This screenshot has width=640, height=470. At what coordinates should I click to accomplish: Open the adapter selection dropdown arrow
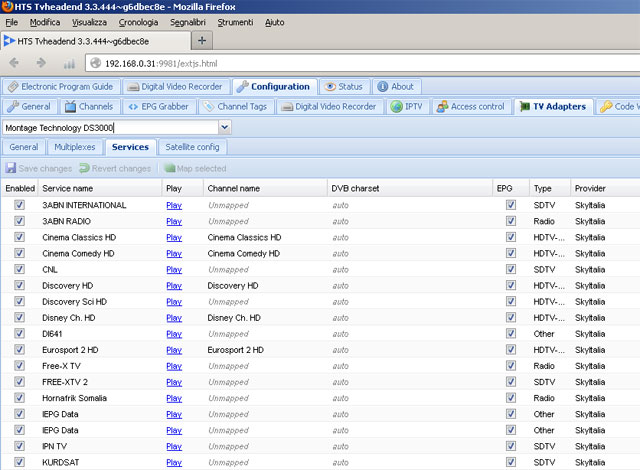point(224,127)
